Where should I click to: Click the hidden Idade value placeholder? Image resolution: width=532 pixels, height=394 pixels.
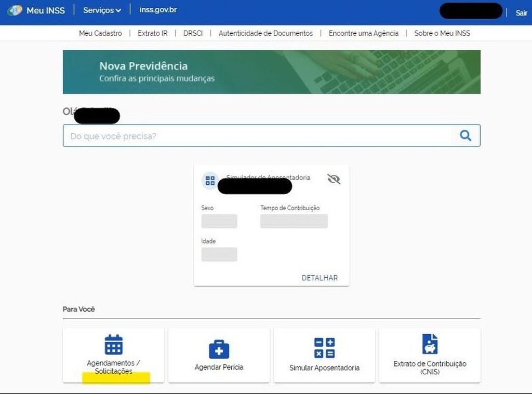(x=219, y=254)
